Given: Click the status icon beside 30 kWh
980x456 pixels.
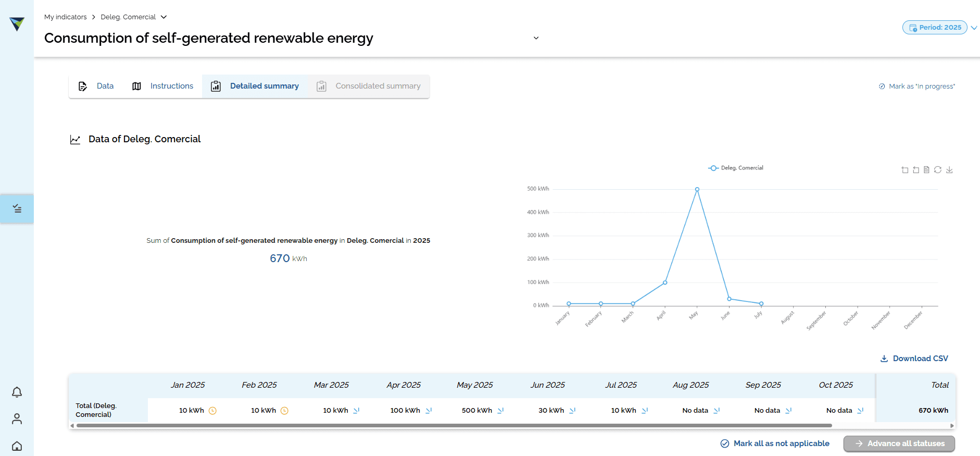Looking at the screenshot, I should click(572, 411).
